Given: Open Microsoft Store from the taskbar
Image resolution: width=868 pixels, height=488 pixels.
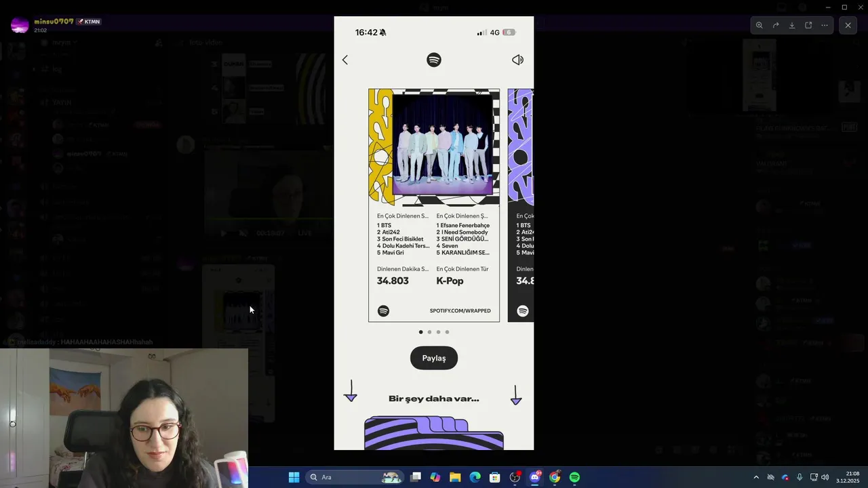Looking at the screenshot, I should [x=495, y=477].
